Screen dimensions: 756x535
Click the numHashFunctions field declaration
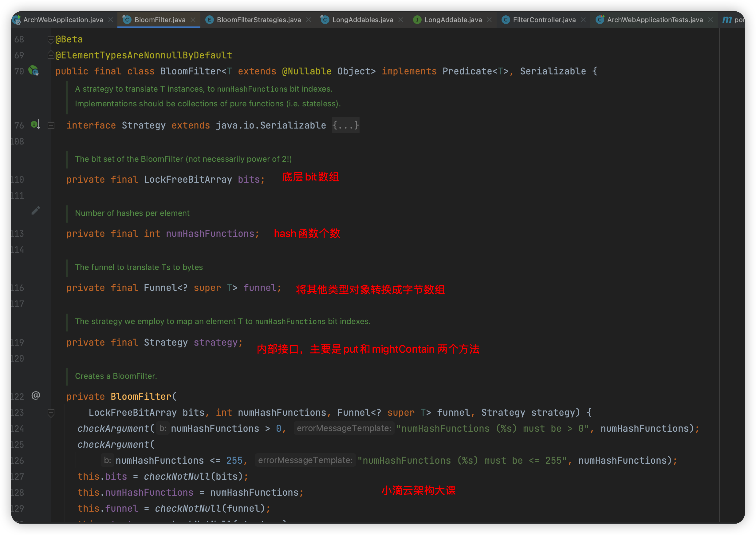coord(210,234)
